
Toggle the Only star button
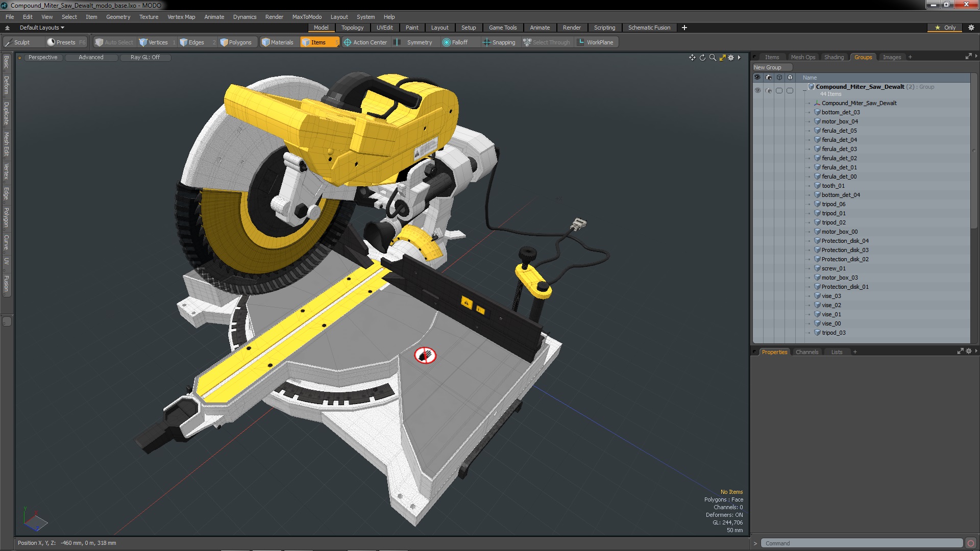click(945, 28)
